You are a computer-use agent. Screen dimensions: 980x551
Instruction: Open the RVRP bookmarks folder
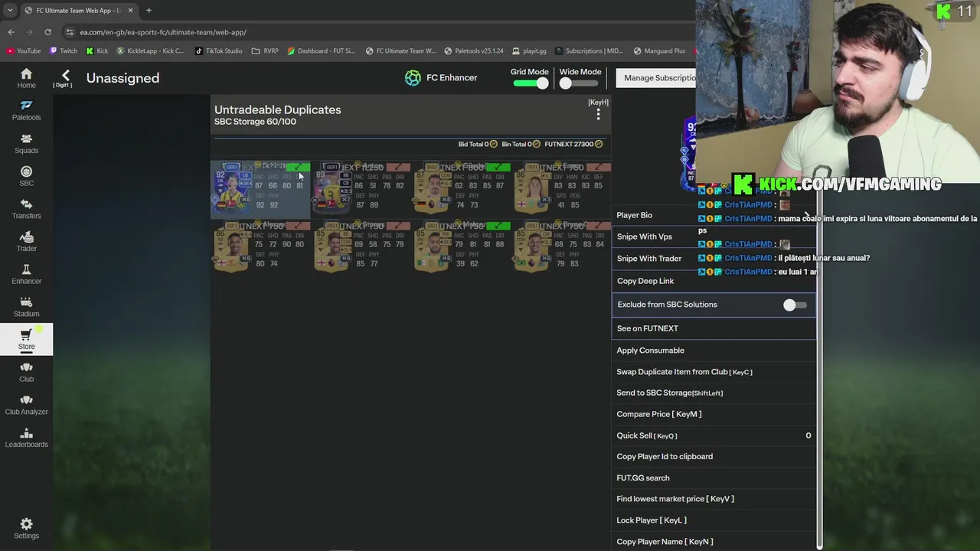click(x=265, y=51)
